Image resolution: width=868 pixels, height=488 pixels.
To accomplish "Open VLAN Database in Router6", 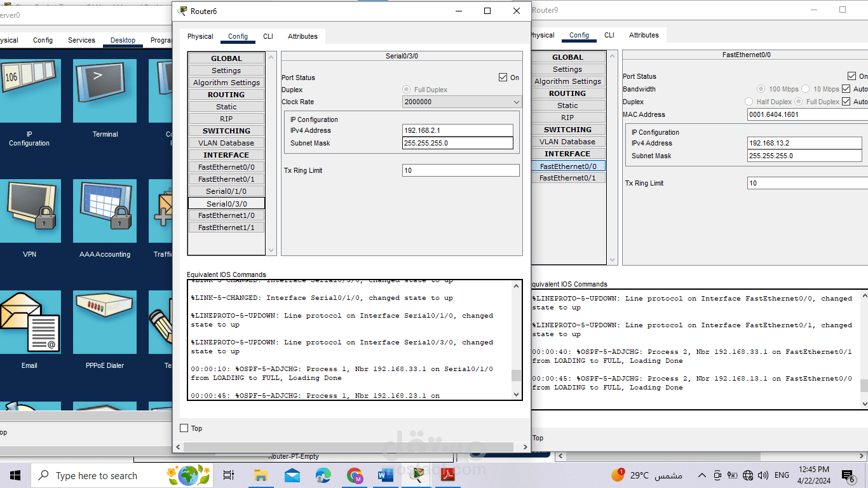I will pos(226,143).
